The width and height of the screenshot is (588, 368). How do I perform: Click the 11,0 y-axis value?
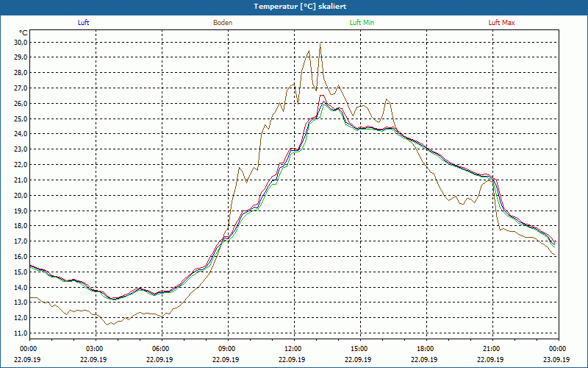[x=21, y=333]
